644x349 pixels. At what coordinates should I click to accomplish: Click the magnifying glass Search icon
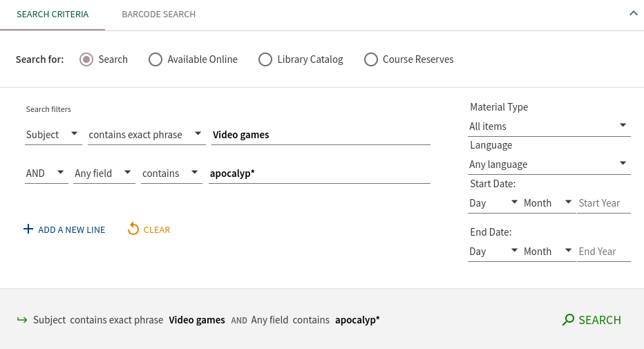tap(568, 320)
